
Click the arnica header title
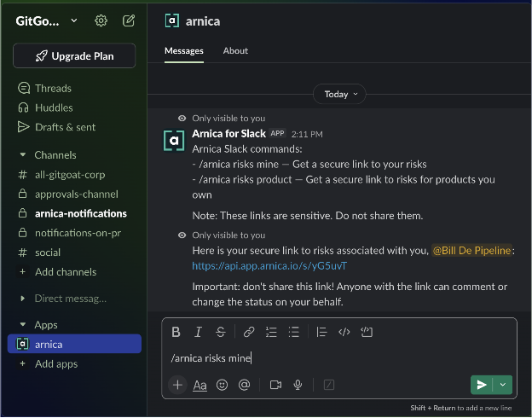coord(203,21)
